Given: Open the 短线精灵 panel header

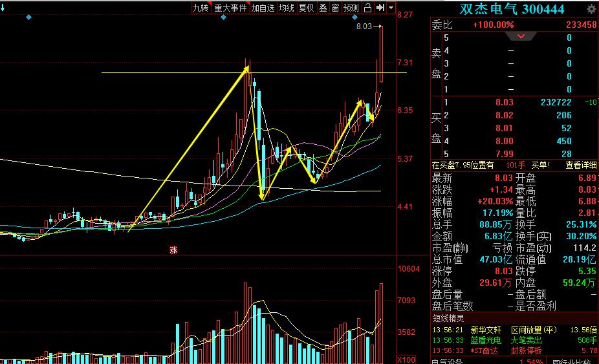Looking at the screenshot, I should 448,318.
